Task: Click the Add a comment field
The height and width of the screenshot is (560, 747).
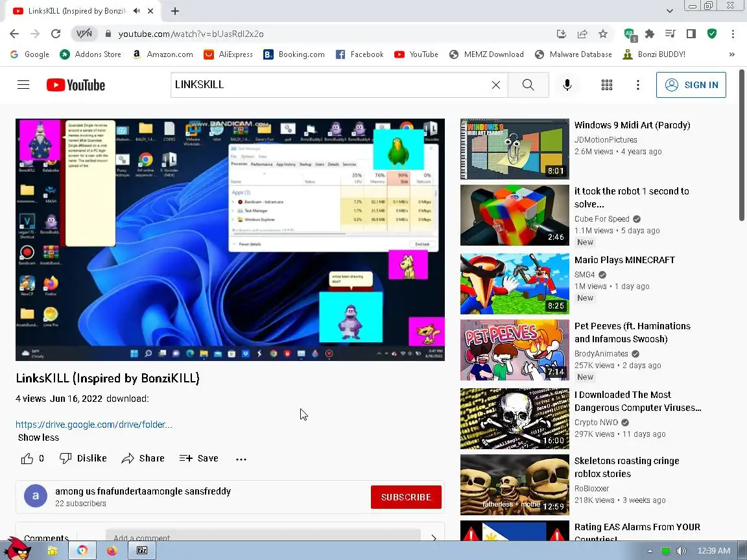Action: (263, 535)
